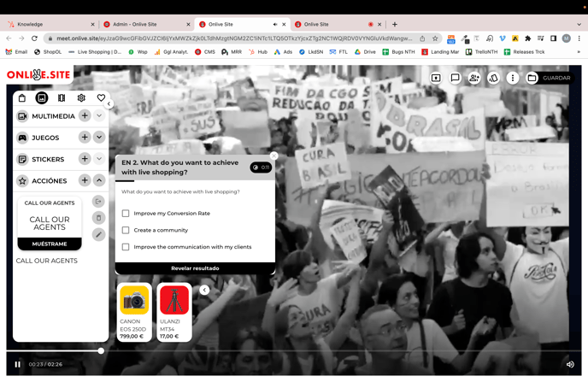The image size is (588, 382).
Task: Open the Releases Trck bookmark
Action: [524, 52]
